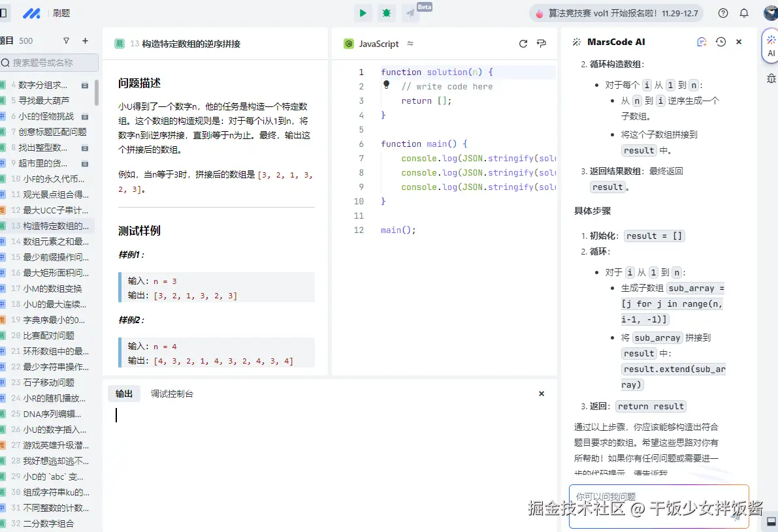The image size is (778, 532).
Task: Click the lightbulb hint icon on line 2
Action: click(387, 85)
